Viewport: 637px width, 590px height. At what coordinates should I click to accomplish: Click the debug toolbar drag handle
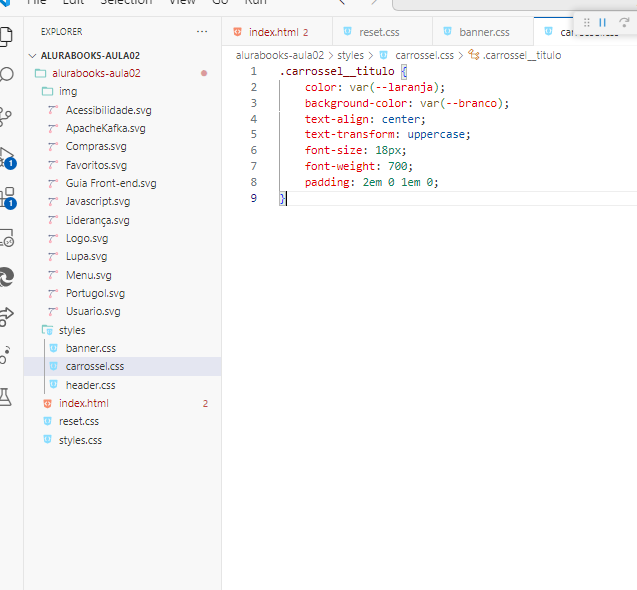(x=587, y=22)
